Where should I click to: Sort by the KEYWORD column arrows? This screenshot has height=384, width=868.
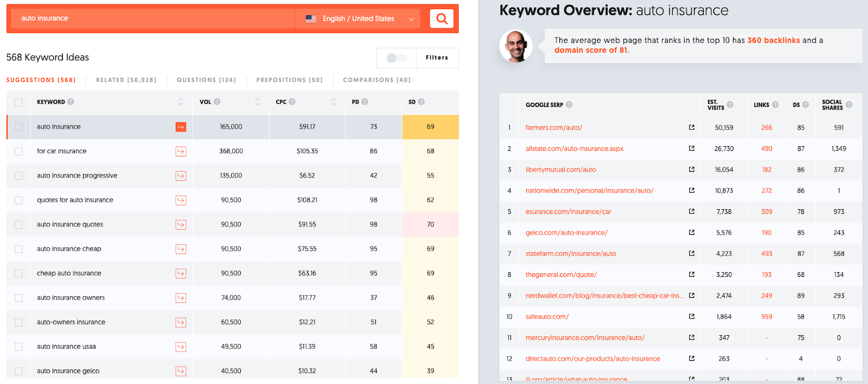point(181,102)
